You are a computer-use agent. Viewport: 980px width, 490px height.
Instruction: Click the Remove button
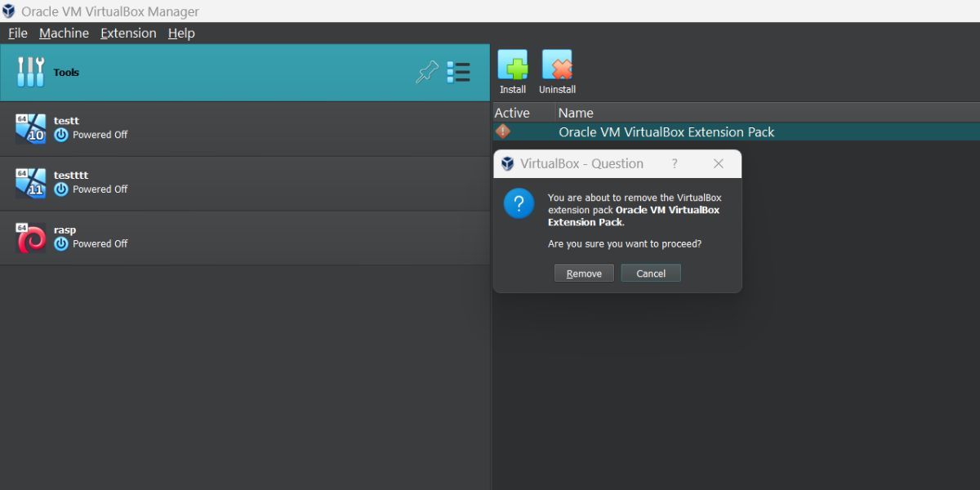(x=584, y=273)
